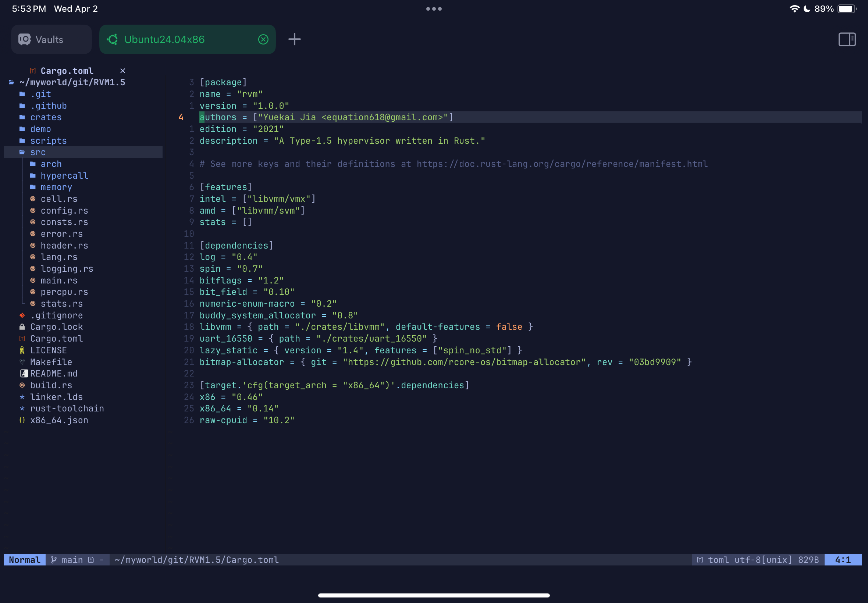
Task: Click the Cargo.lock padlock icon
Action: tap(22, 327)
